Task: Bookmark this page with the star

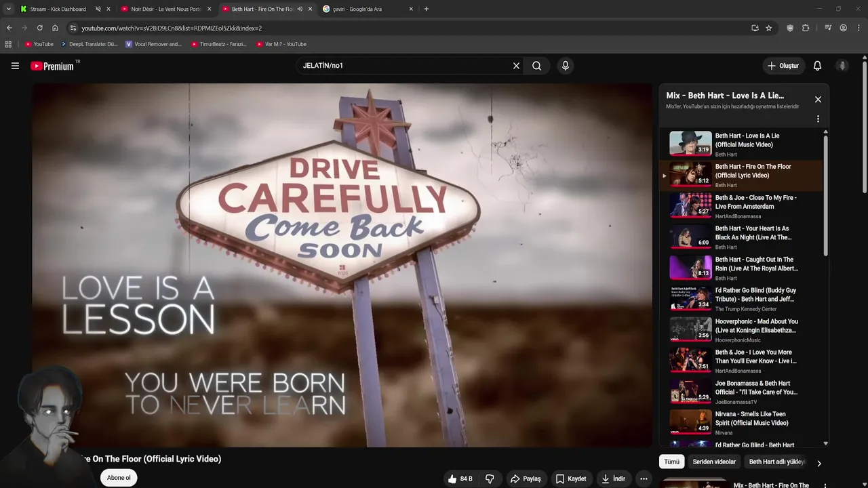Action: (768, 28)
